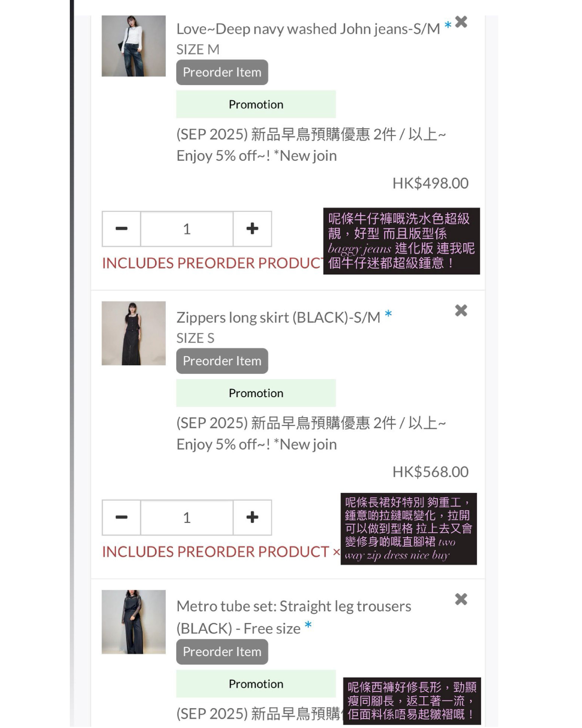Remove the Metro tube set trousers item
Screen dimensions: 582x728
(461, 599)
